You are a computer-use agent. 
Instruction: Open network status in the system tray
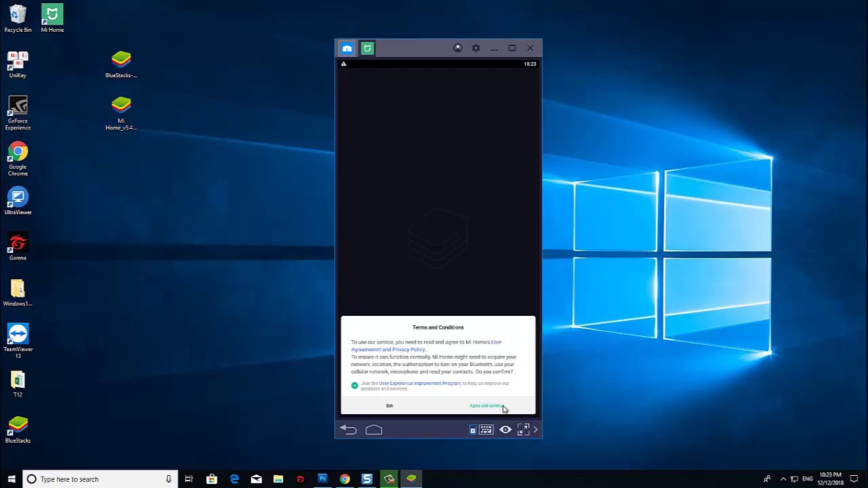[x=794, y=479]
